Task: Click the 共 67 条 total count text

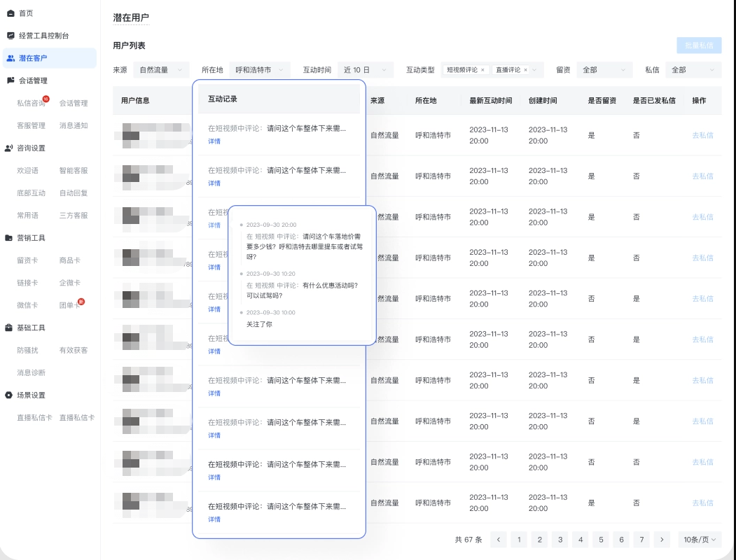Action: click(468, 540)
